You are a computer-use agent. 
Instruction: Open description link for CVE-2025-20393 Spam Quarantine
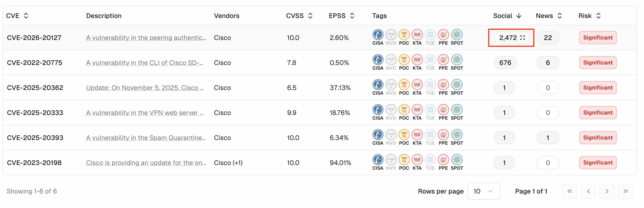pos(146,138)
